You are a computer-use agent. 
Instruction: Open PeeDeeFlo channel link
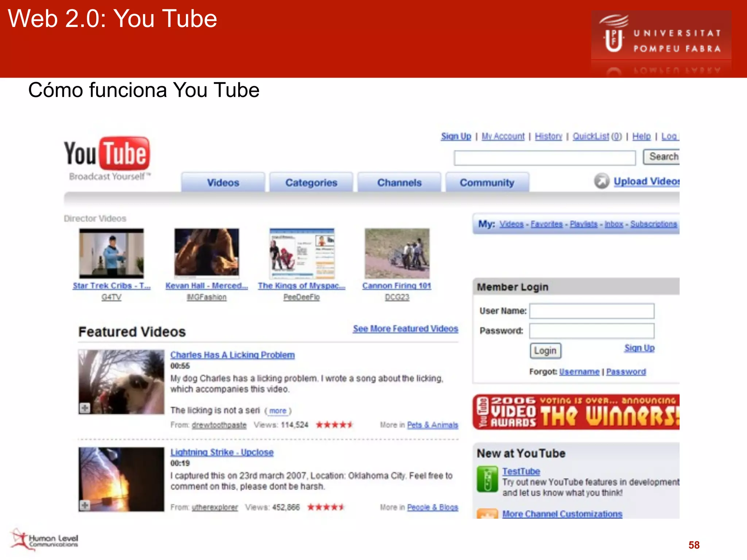(302, 297)
